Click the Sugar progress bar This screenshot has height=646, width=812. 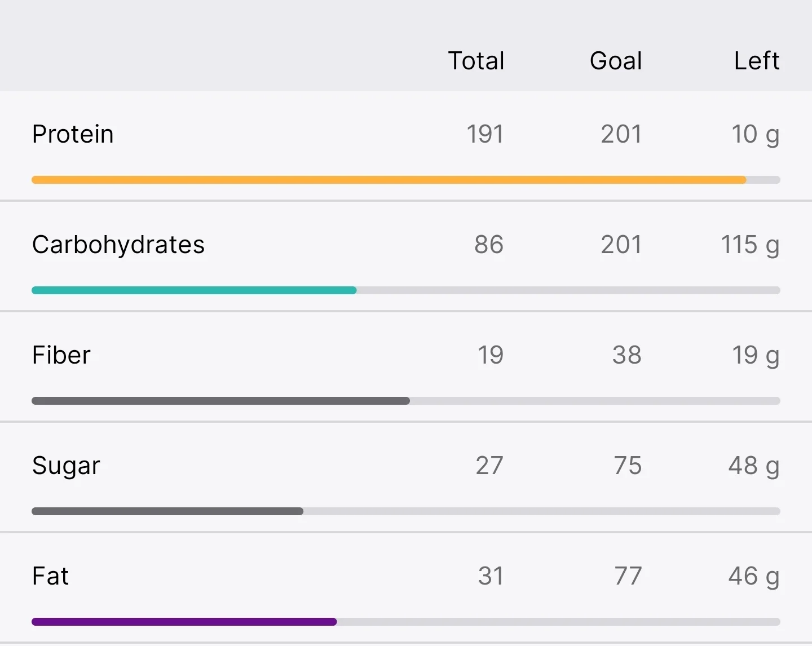pos(406,511)
